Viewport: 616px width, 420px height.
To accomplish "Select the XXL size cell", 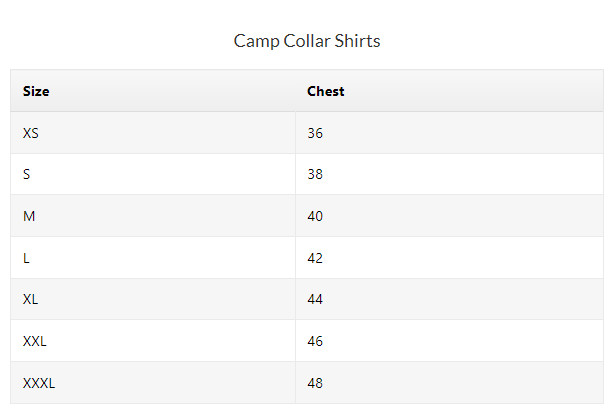I will (35, 341).
